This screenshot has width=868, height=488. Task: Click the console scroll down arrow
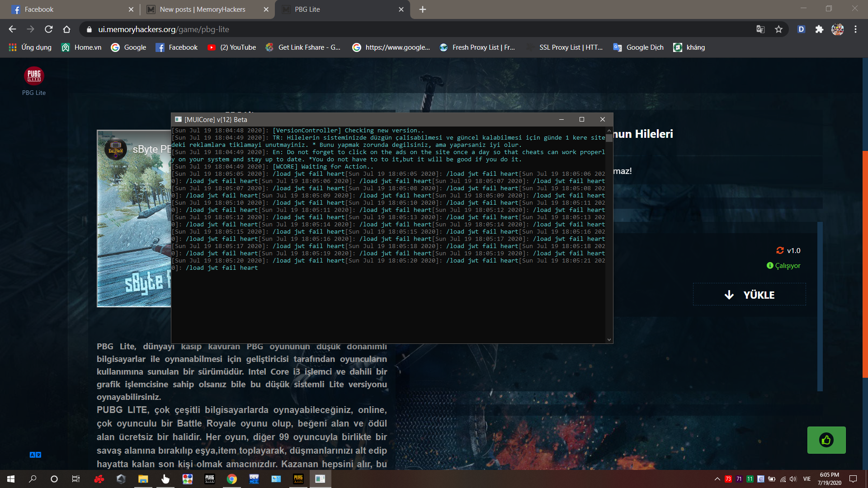coord(609,340)
